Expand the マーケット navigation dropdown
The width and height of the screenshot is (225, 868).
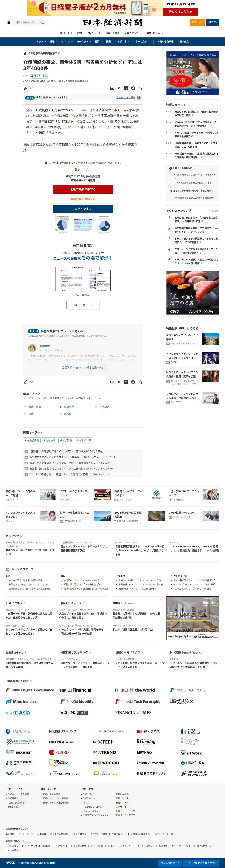pos(84,42)
